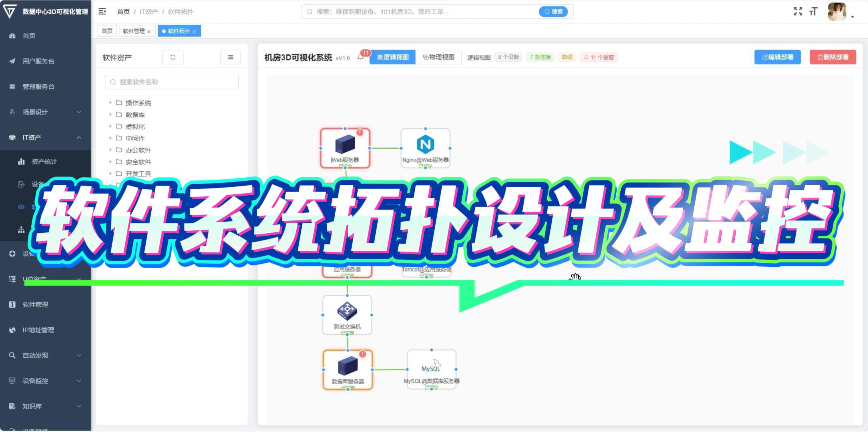Expand the 中间件 folder node
The image size is (868, 432).
point(110,138)
